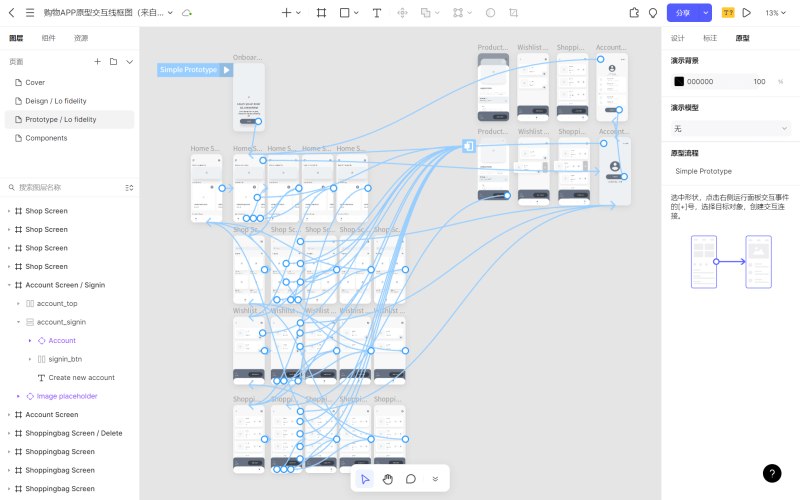Select the add (plus) tool
The height and width of the screenshot is (500, 800).
(286, 13)
